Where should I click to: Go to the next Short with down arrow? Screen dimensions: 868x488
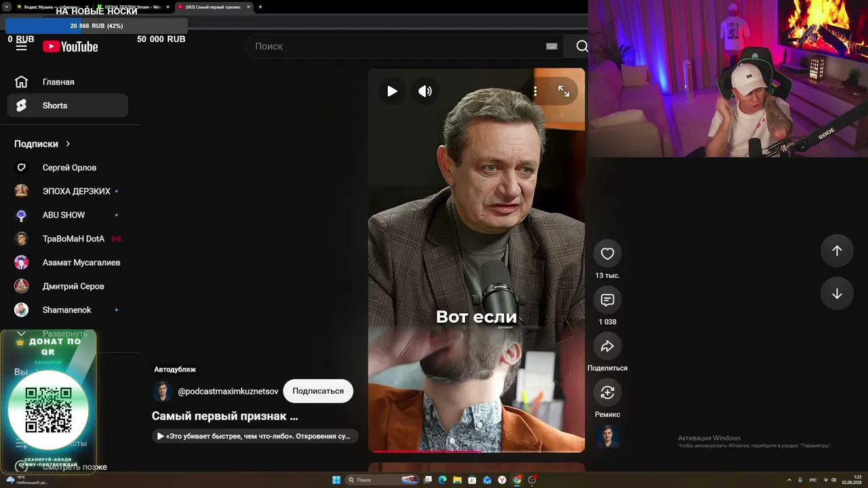click(x=837, y=293)
